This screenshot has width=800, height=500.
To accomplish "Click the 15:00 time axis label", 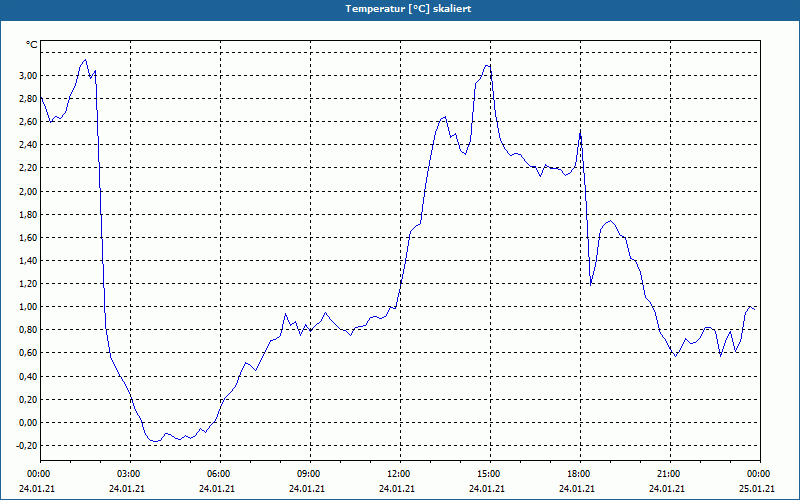I will 488,474.
